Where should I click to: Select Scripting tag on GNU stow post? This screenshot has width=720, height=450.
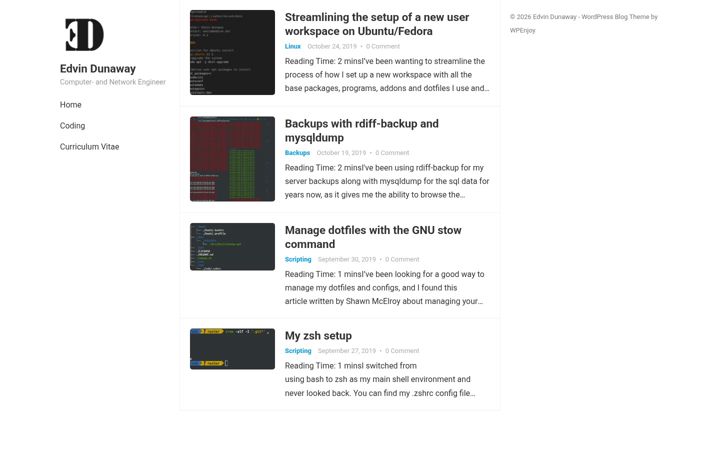298,259
